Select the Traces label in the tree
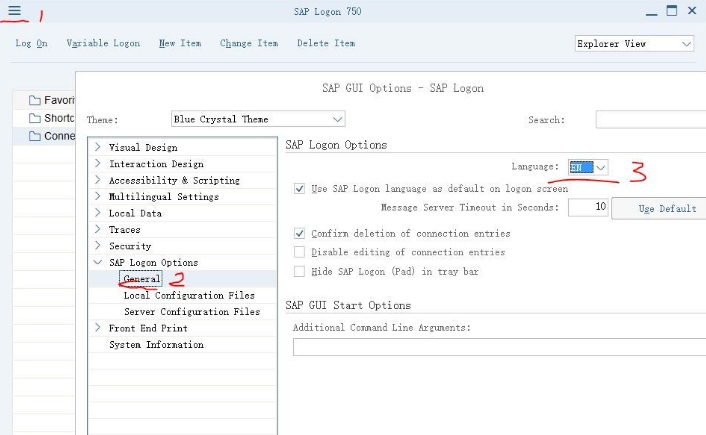The height and width of the screenshot is (435, 706). (x=125, y=230)
